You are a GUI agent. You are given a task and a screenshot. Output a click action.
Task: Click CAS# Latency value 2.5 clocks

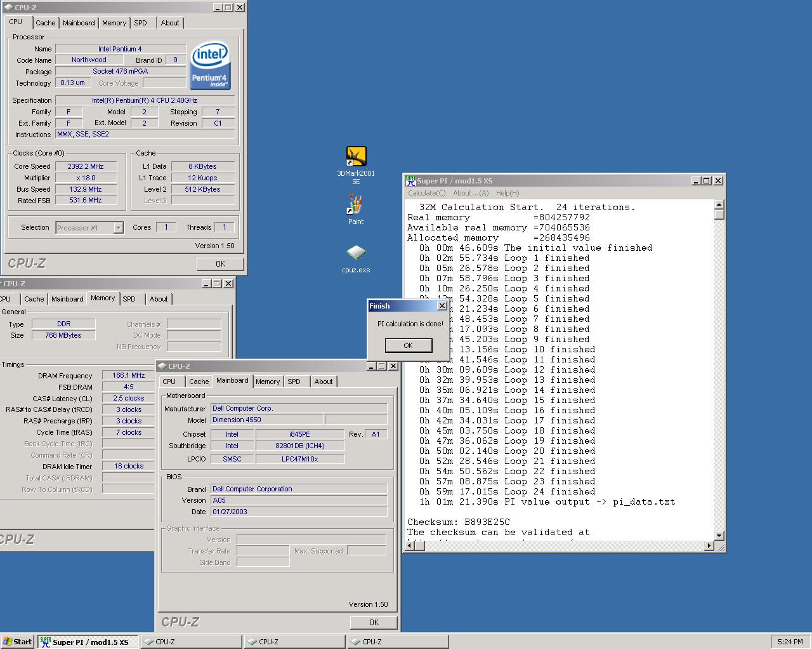(129, 398)
